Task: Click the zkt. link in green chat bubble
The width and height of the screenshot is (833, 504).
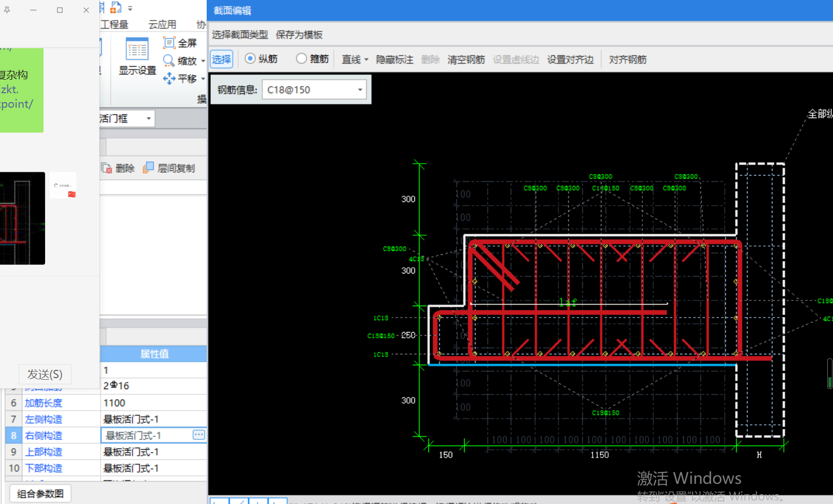Action: (x=9, y=89)
